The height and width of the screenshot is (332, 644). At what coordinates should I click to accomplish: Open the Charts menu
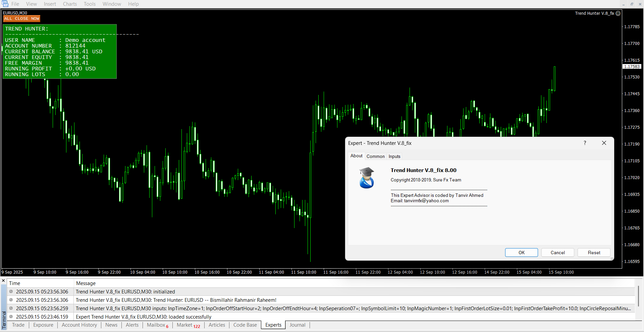click(70, 4)
